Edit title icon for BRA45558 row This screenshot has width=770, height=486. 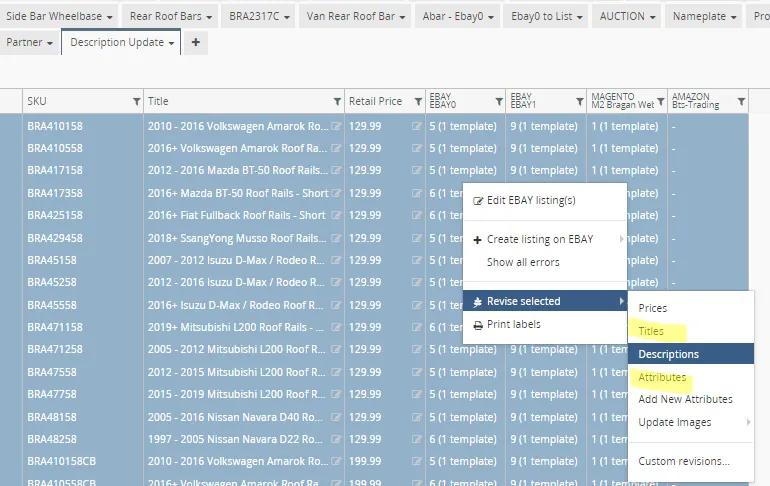click(336, 305)
